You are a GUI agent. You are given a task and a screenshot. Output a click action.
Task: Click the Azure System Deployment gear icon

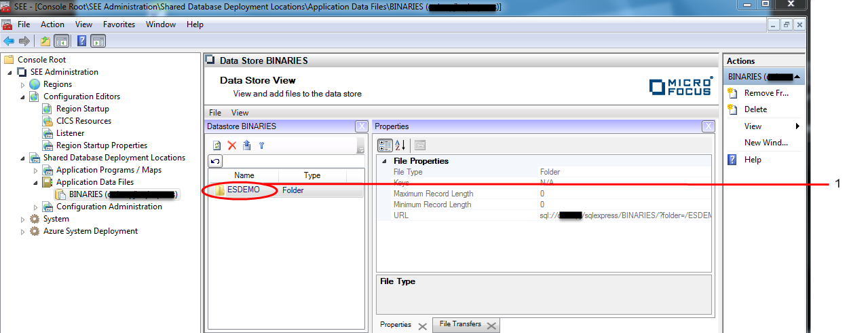pos(35,231)
